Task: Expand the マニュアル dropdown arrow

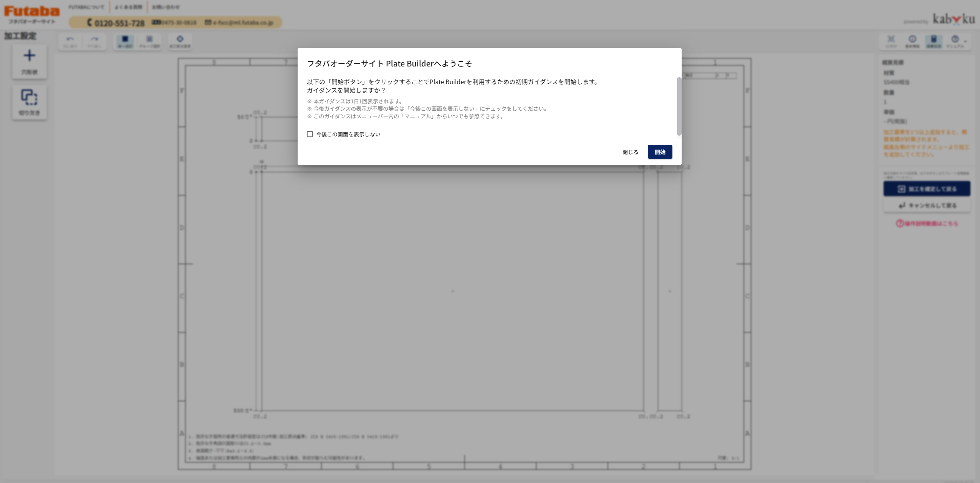Action: (965, 41)
